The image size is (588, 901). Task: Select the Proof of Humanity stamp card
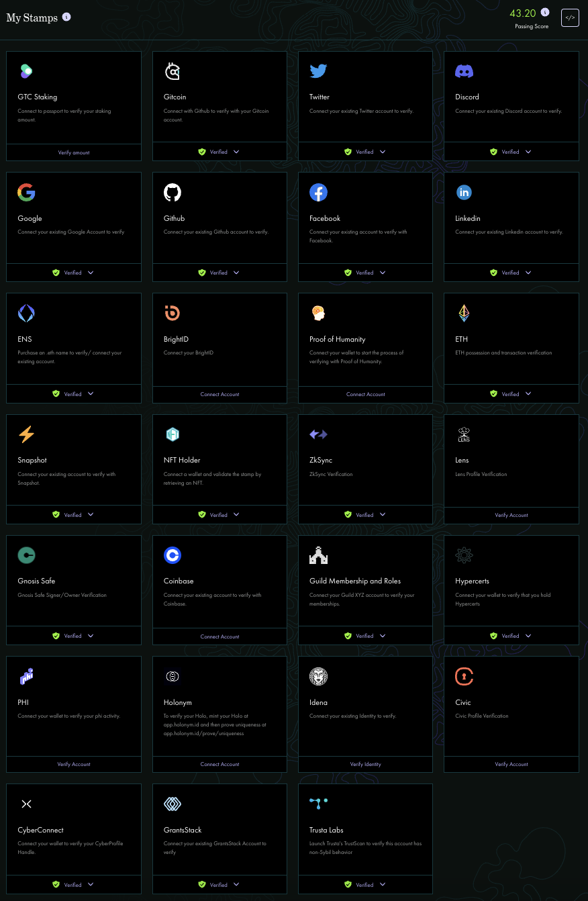[x=366, y=348]
